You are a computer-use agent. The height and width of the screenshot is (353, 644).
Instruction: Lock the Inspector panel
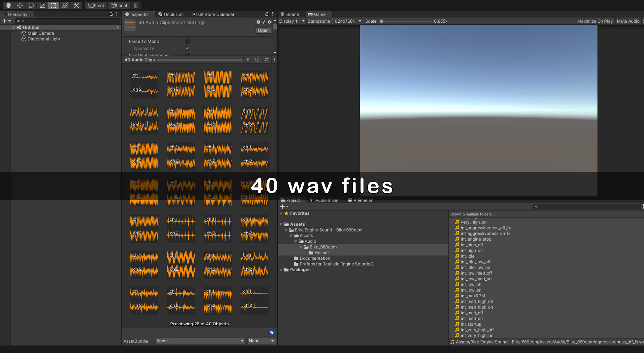(267, 14)
